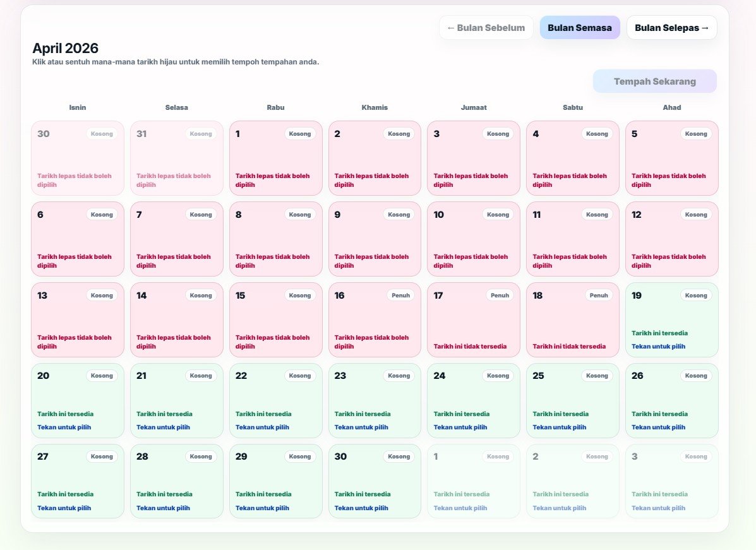Go to Bulan Selepas month

pyautogui.click(x=671, y=27)
